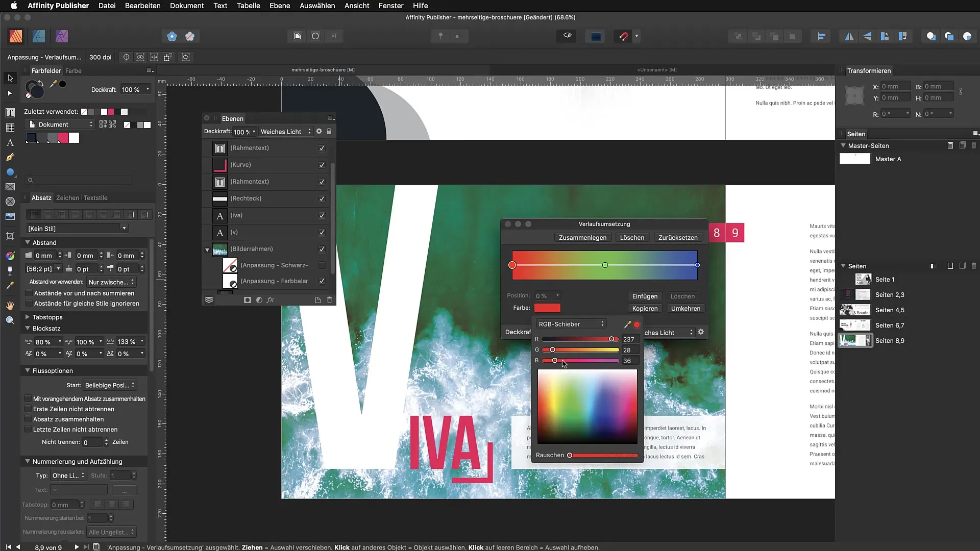Align paragraph left icon
The image size is (980, 551).
pos(34,215)
